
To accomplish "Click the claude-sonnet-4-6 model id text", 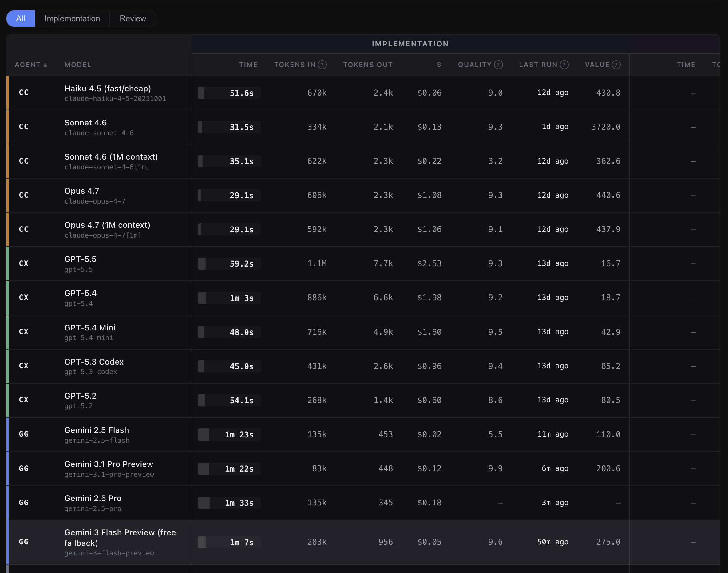I will (x=99, y=133).
